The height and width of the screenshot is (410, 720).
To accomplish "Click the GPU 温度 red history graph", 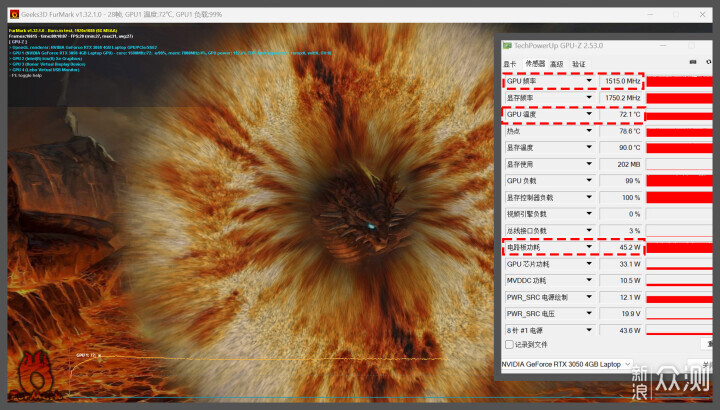I will 679,115.
